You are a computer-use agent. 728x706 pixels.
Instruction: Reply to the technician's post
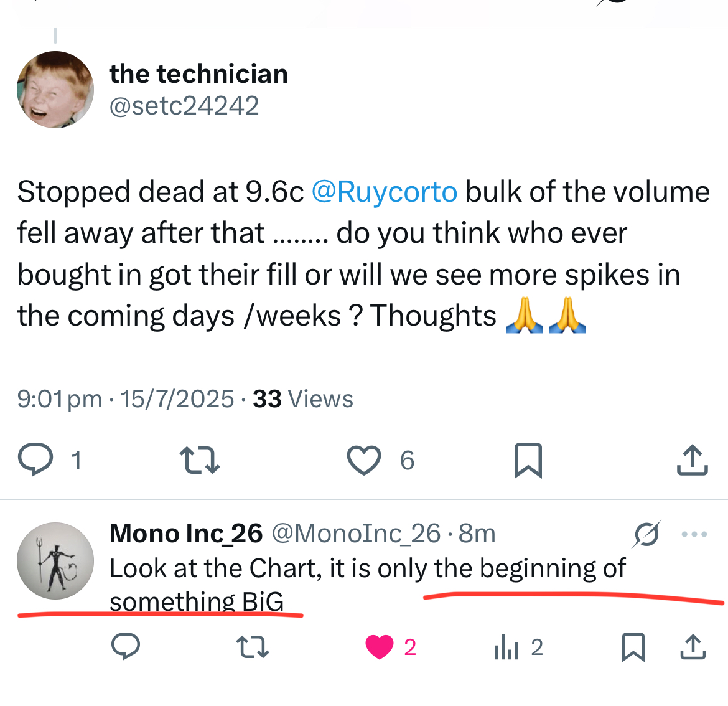(x=35, y=460)
